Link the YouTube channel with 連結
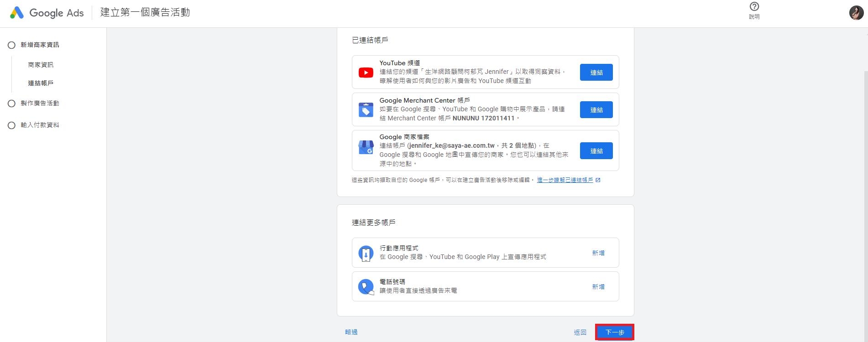Screen dimensions: 868x342 pos(596,73)
